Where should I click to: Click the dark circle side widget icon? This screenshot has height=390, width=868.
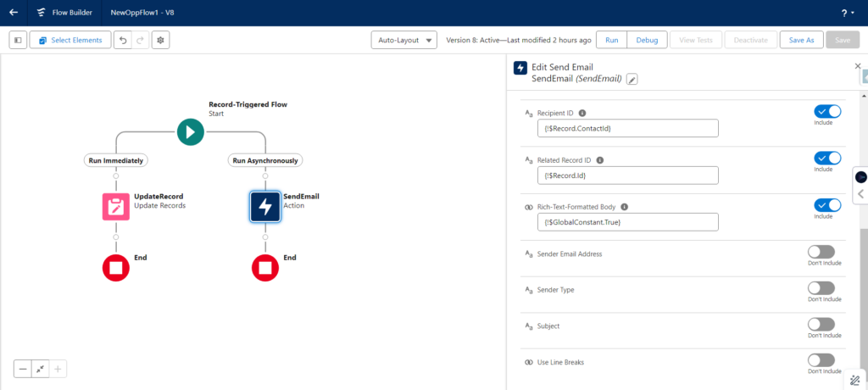[861, 177]
